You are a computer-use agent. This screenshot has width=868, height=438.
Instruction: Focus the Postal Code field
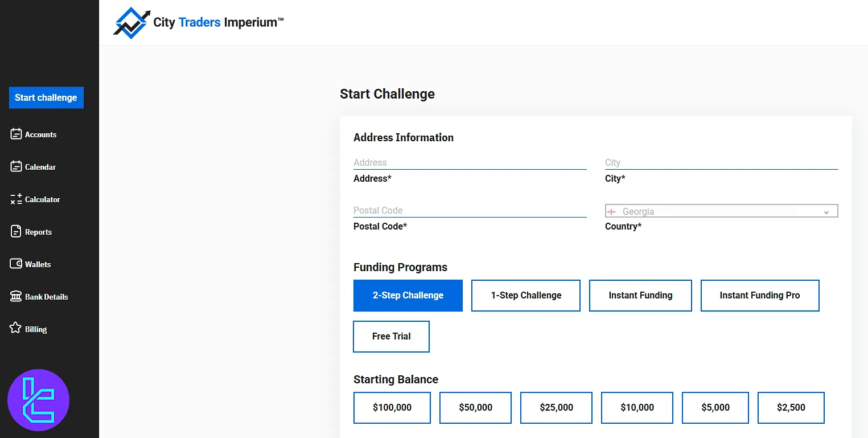point(470,211)
